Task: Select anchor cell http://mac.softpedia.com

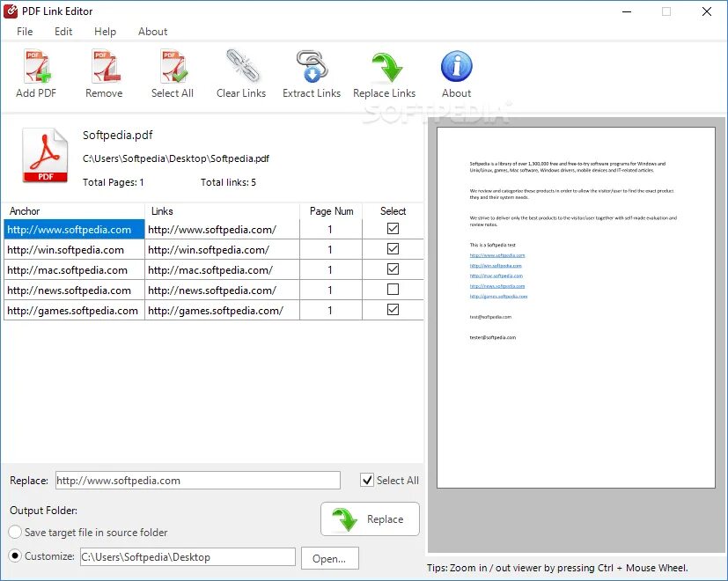Action: [74, 270]
